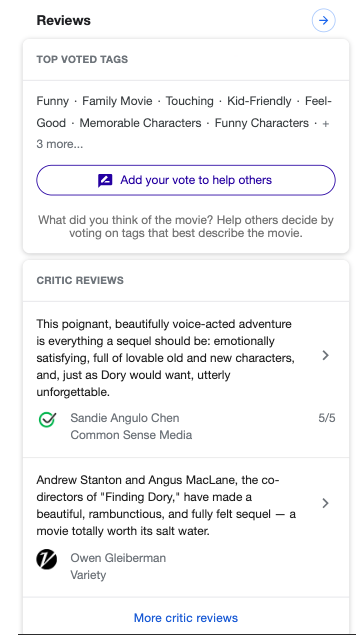
Task: Click the Variety logo icon
Action: coord(46,559)
